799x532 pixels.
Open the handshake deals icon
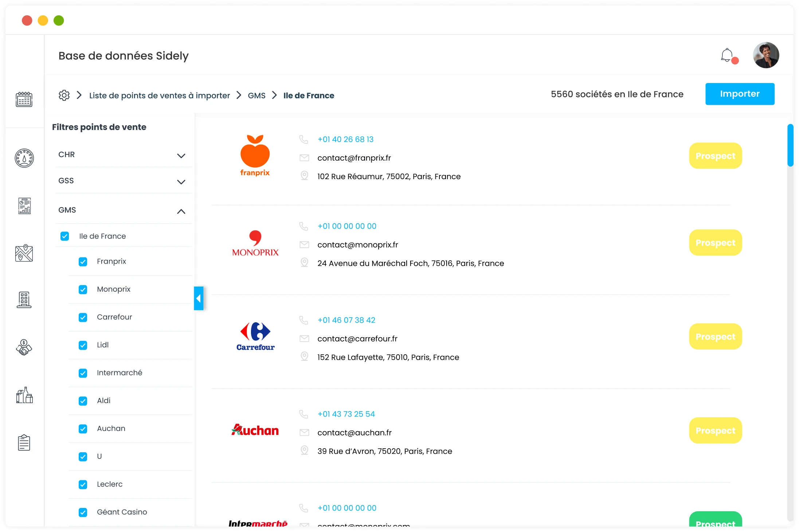[24, 347]
